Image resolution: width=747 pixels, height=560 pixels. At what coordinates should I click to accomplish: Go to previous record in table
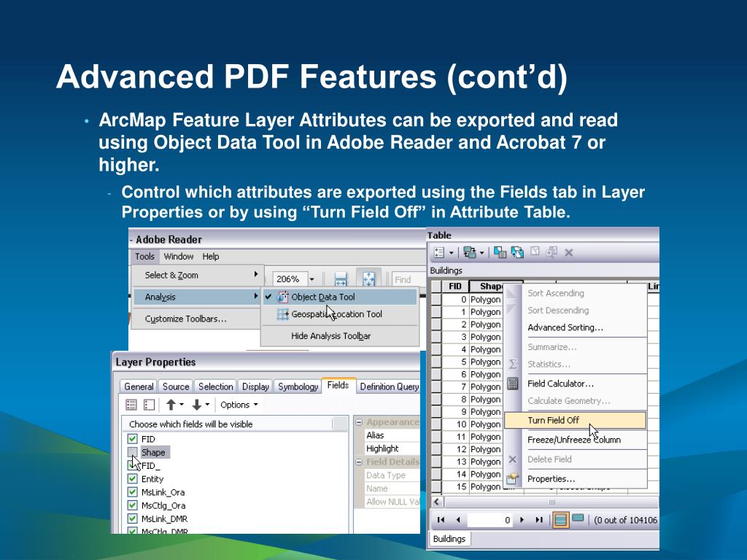458,519
